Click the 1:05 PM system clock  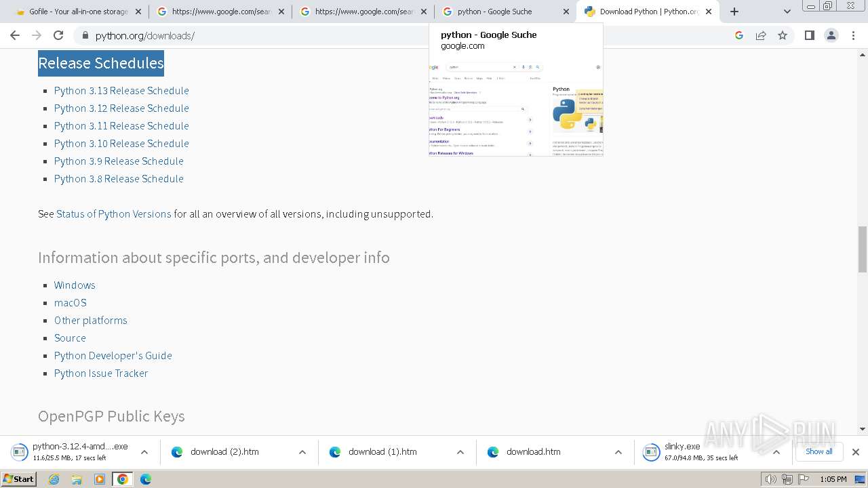(x=833, y=479)
